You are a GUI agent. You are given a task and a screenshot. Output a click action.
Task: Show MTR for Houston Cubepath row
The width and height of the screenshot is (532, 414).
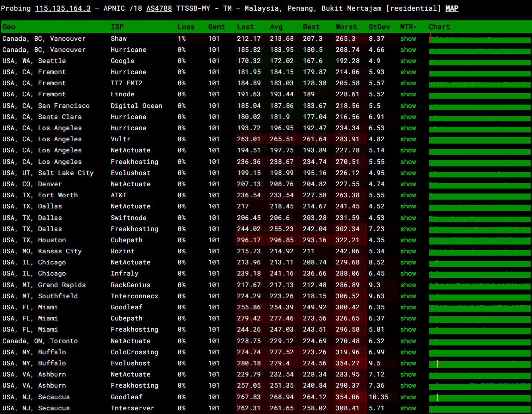(x=408, y=240)
